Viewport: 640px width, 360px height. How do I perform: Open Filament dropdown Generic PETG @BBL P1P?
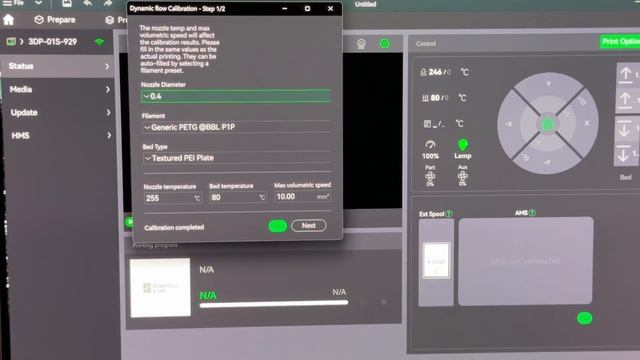tap(237, 127)
